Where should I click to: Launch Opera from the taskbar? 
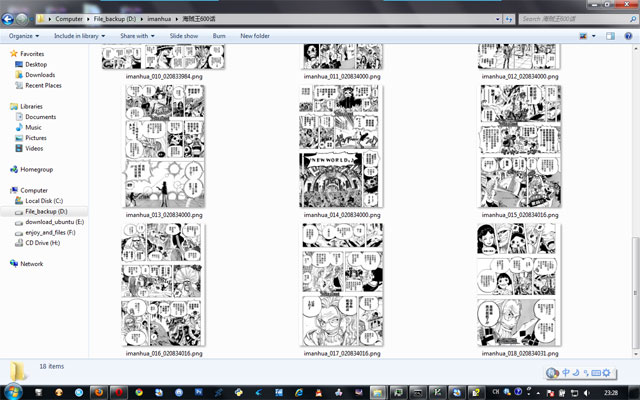118,392
